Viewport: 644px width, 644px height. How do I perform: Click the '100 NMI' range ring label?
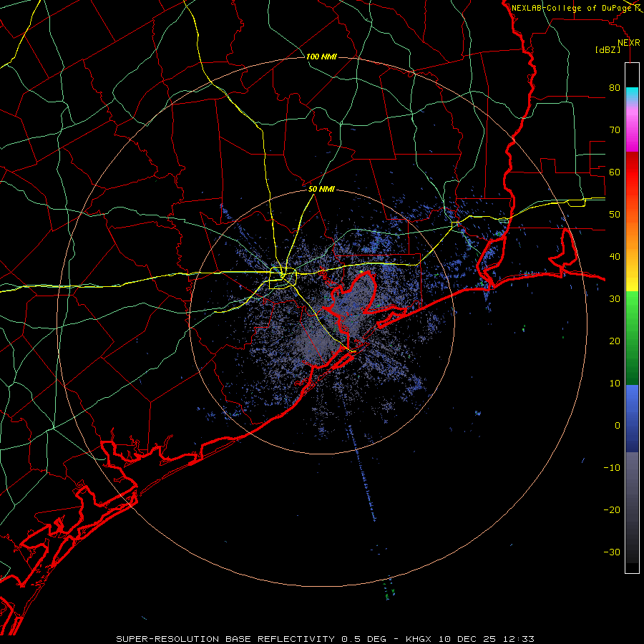pos(321,57)
